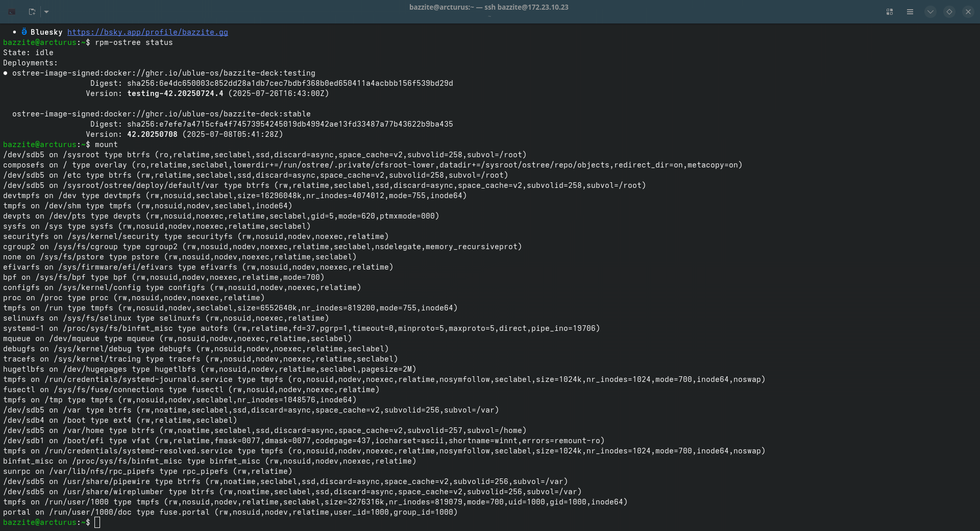This screenshot has width=980, height=531.
Task: Open the bsky.app/profile/bazzite.gg link
Action: [148, 32]
